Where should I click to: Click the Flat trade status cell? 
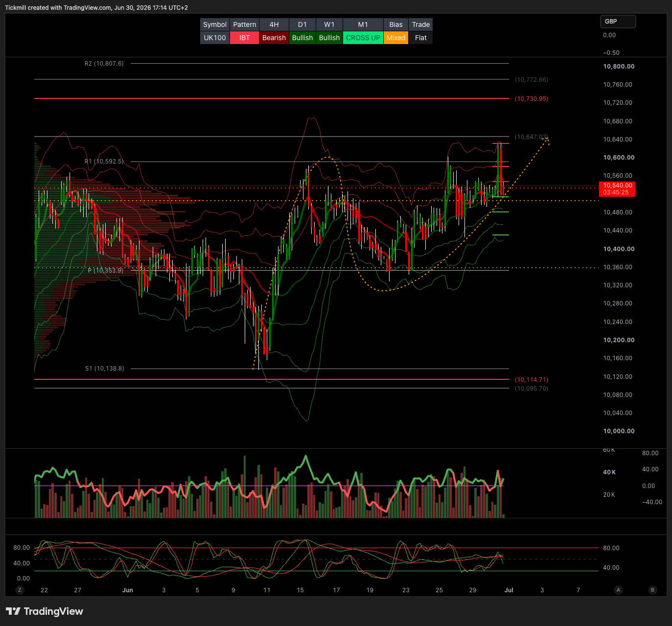(421, 38)
